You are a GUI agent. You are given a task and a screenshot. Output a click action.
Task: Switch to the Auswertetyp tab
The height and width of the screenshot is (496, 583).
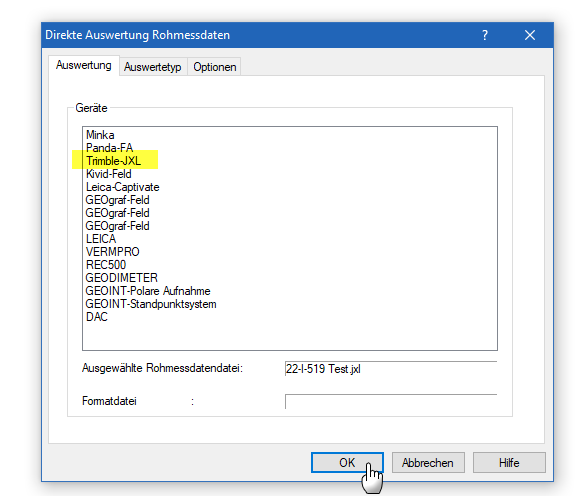[x=153, y=67]
